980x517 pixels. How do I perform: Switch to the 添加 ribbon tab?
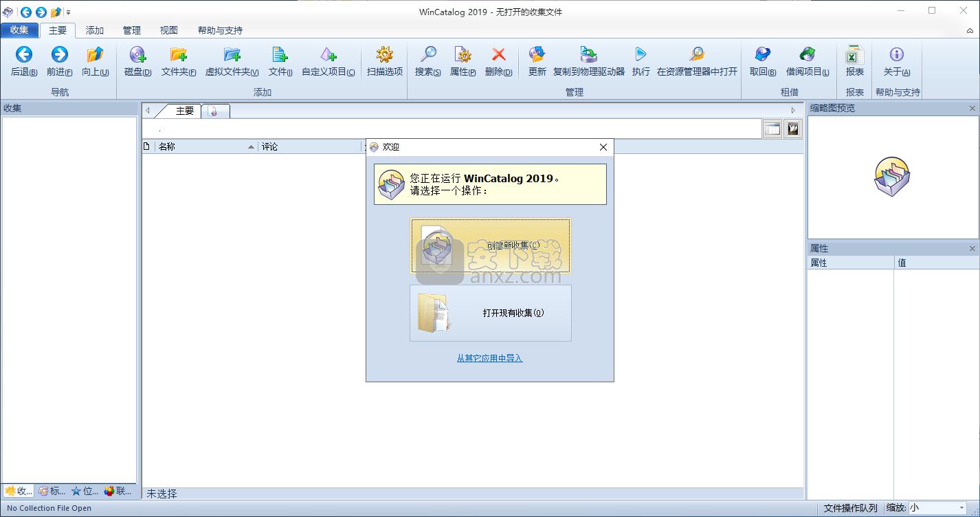point(95,30)
